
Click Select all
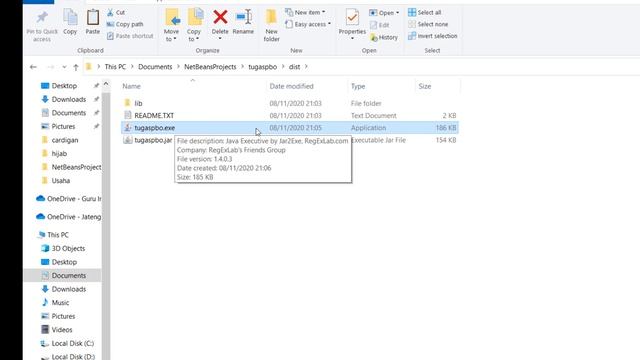click(x=424, y=13)
